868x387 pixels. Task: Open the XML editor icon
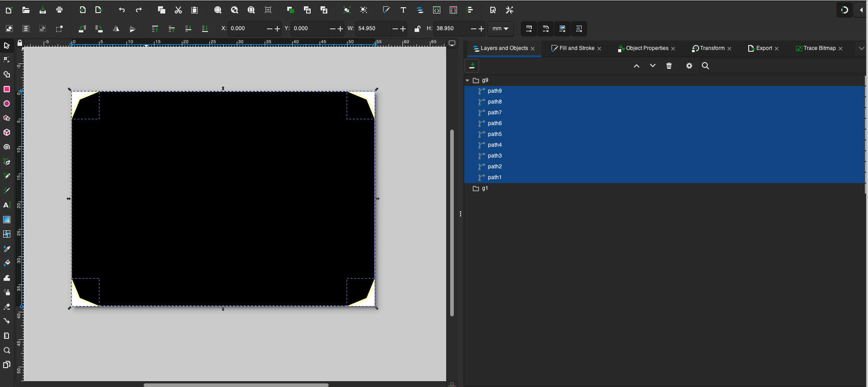tap(437, 10)
